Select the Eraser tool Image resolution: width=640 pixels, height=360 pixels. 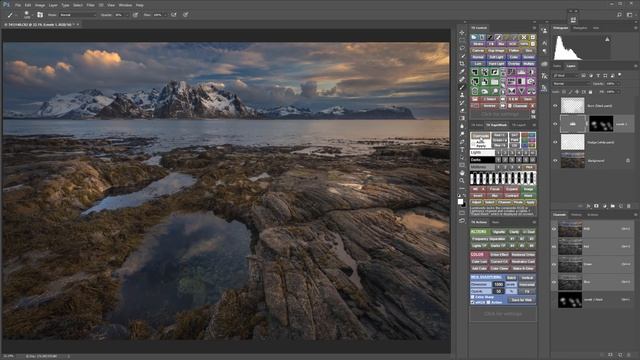click(x=462, y=110)
